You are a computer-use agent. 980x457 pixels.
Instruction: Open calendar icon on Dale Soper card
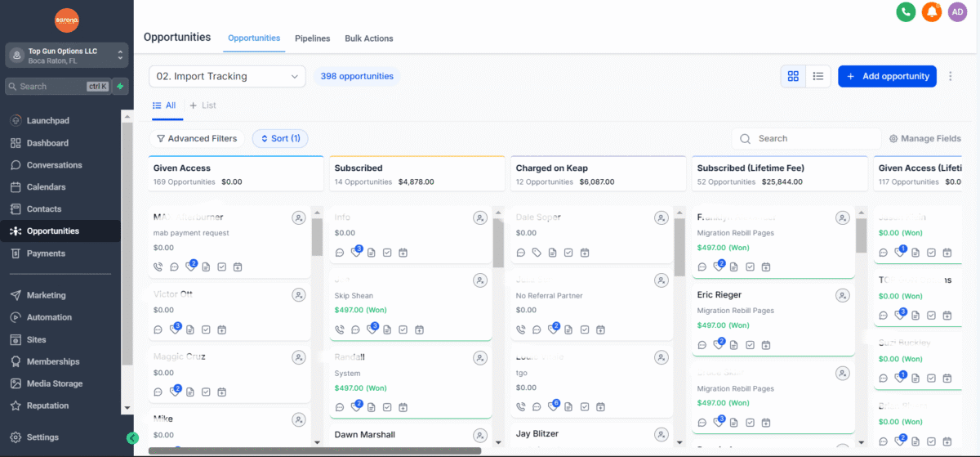pyautogui.click(x=584, y=253)
